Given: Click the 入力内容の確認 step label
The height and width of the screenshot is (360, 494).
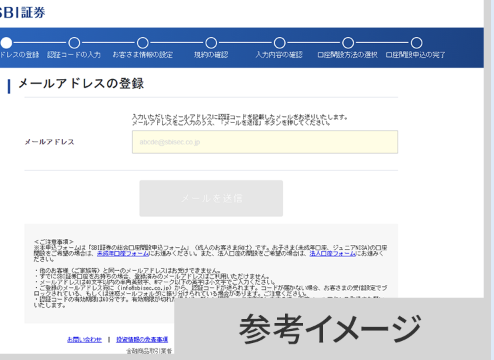Looking at the screenshot, I should [x=279, y=55].
